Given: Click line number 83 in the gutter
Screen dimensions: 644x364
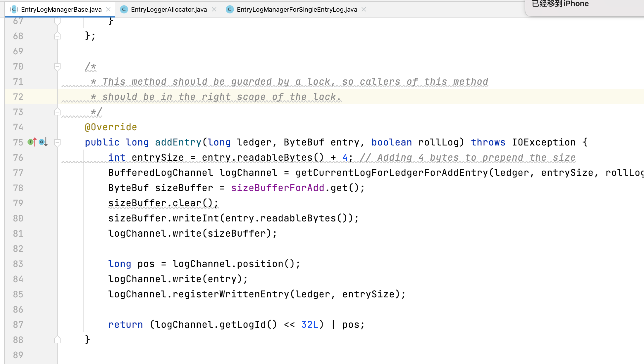Looking at the screenshot, I should (x=18, y=264).
